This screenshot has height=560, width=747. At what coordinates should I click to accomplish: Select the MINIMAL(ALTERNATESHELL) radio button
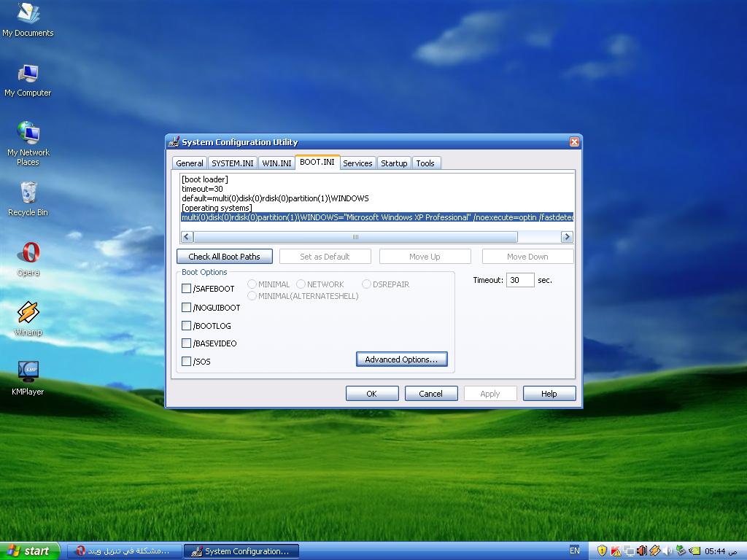(252, 296)
